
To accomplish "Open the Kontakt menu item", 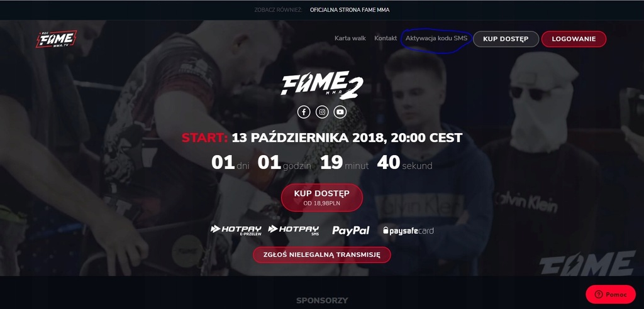I will coord(386,38).
